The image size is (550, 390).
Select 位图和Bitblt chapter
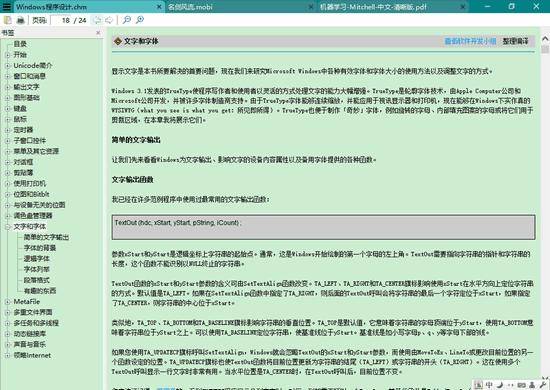coord(32,194)
